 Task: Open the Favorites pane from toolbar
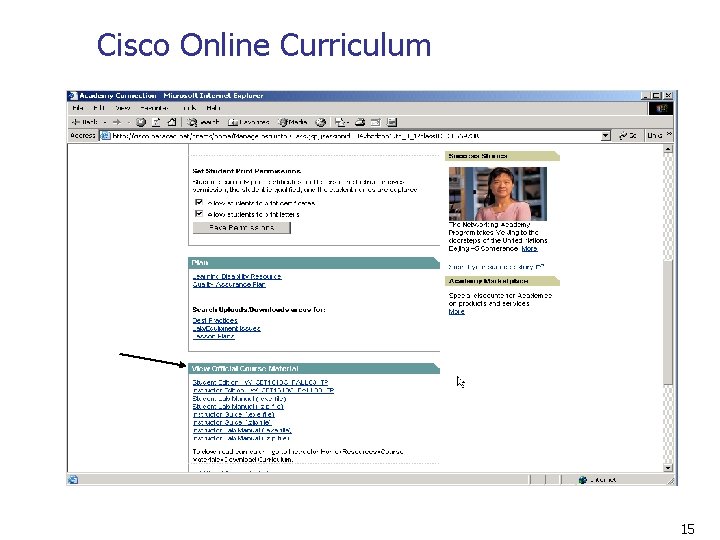click(248, 122)
